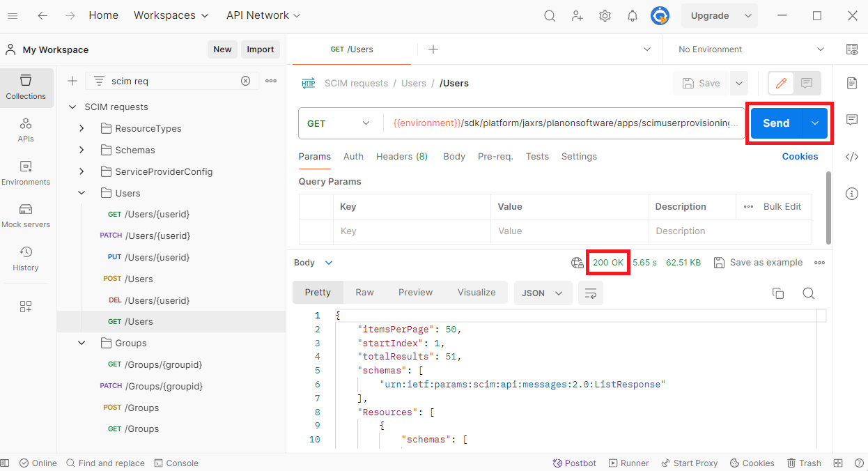Open the request info icon
Screen dimensions: 868x471
point(852,194)
